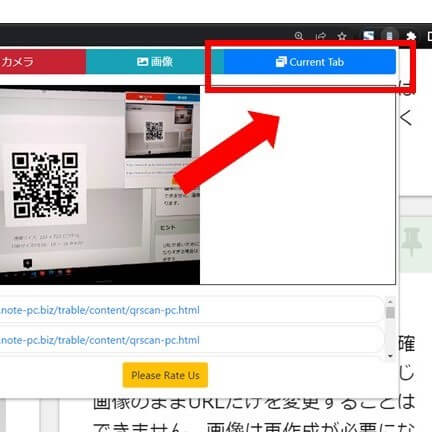Click the results list scrollbar thumb
Screen dimensions: 432x432
point(390,313)
